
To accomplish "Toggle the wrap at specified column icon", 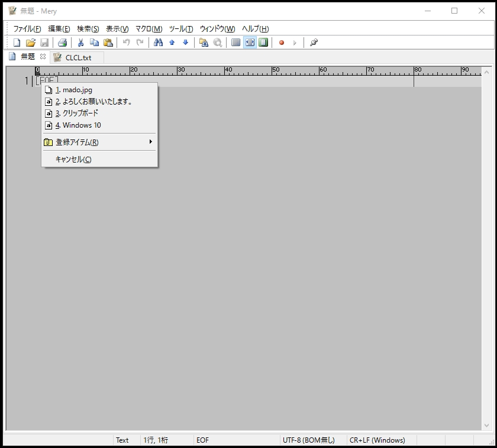I will tap(250, 43).
